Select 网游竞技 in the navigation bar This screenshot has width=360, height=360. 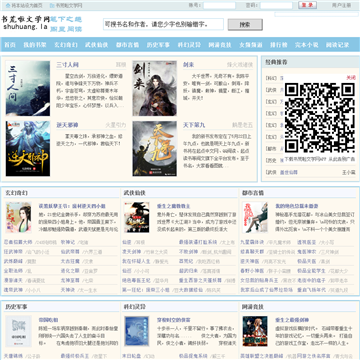pos(220,45)
